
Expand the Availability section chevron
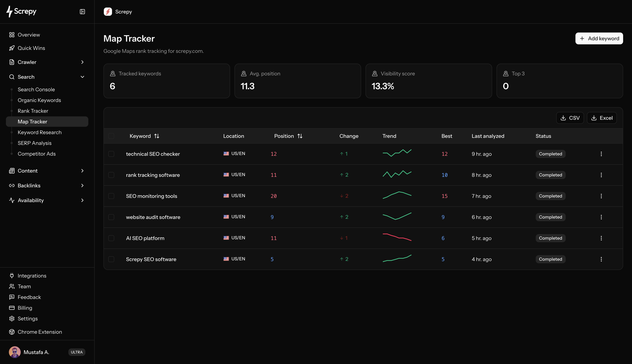pyautogui.click(x=82, y=200)
